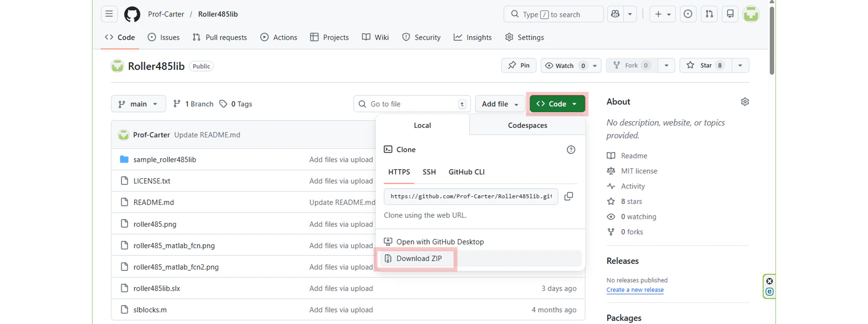This screenshot has width=868, height=324.
Task: Open the hamburger navigation menu
Action: click(109, 14)
